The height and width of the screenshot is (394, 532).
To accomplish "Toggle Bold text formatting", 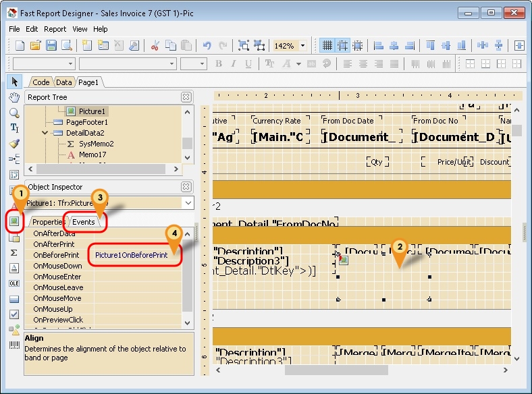I will pyautogui.click(x=219, y=64).
